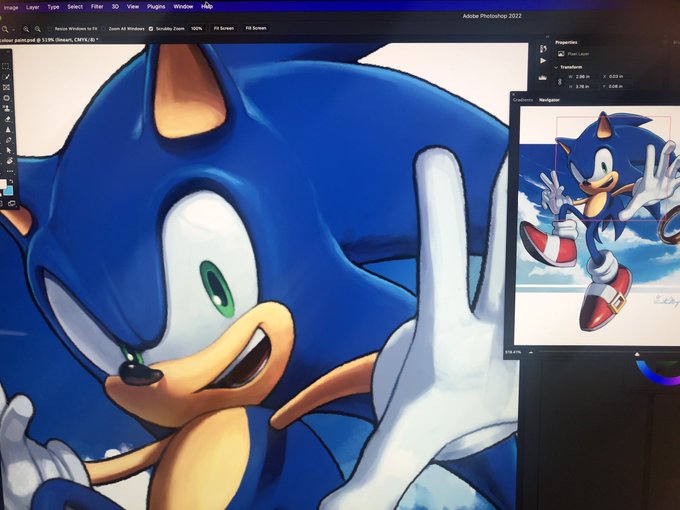The height and width of the screenshot is (510, 680).
Task: Select the Sharpen tool
Action: pos(8,129)
